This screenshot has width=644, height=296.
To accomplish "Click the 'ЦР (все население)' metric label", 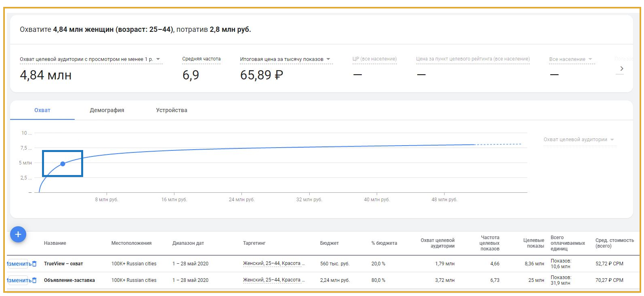I will [374, 59].
